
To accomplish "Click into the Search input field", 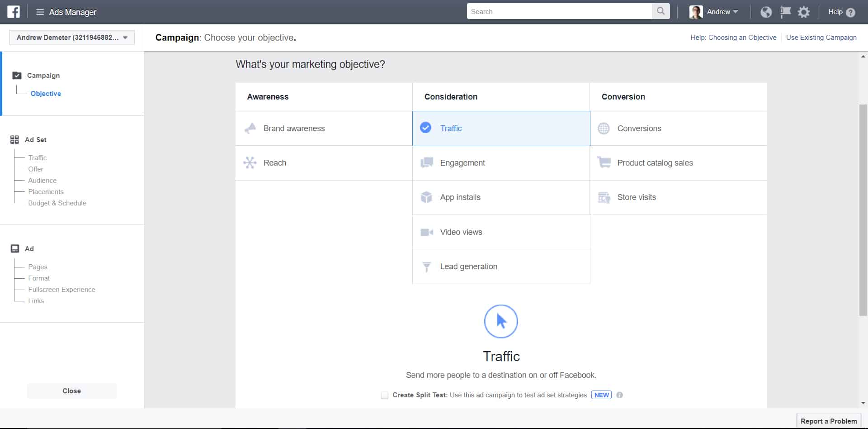I will coord(559,11).
